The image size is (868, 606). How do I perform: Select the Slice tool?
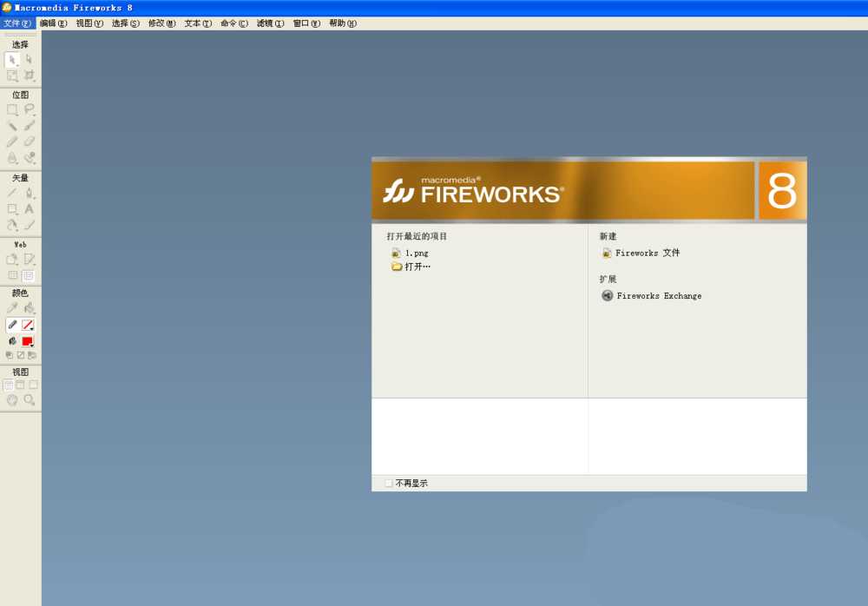(x=29, y=259)
